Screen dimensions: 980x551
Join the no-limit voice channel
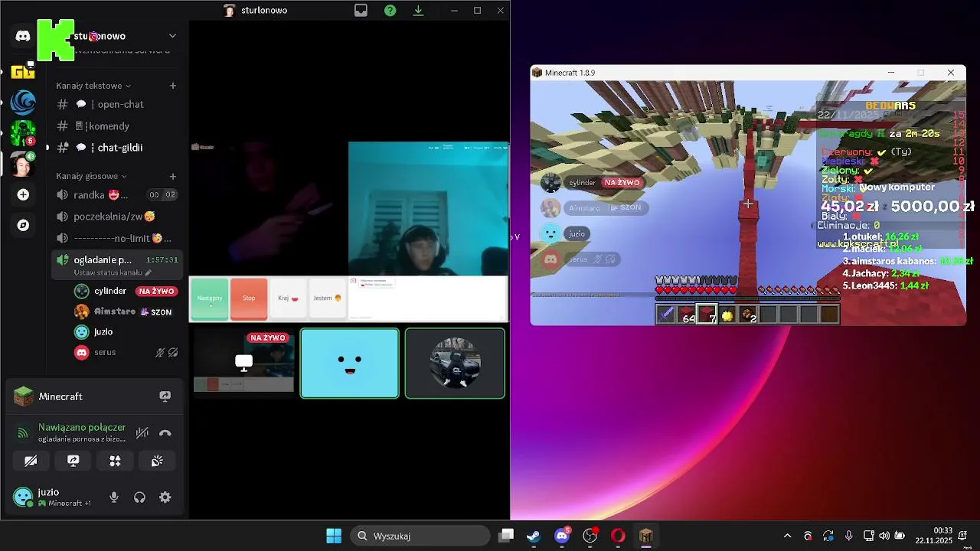(117, 238)
